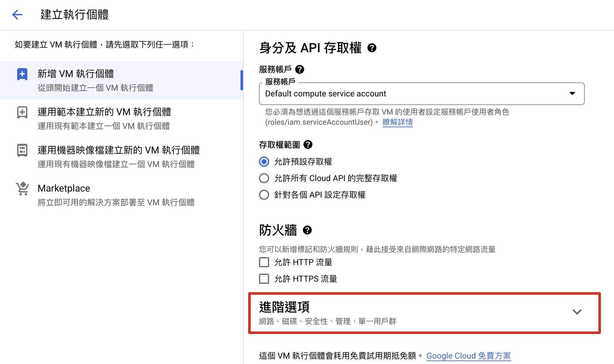Image resolution: width=614 pixels, height=364 pixels.
Task: Enable 允許 HTTPS 流量
Action: [x=264, y=278]
